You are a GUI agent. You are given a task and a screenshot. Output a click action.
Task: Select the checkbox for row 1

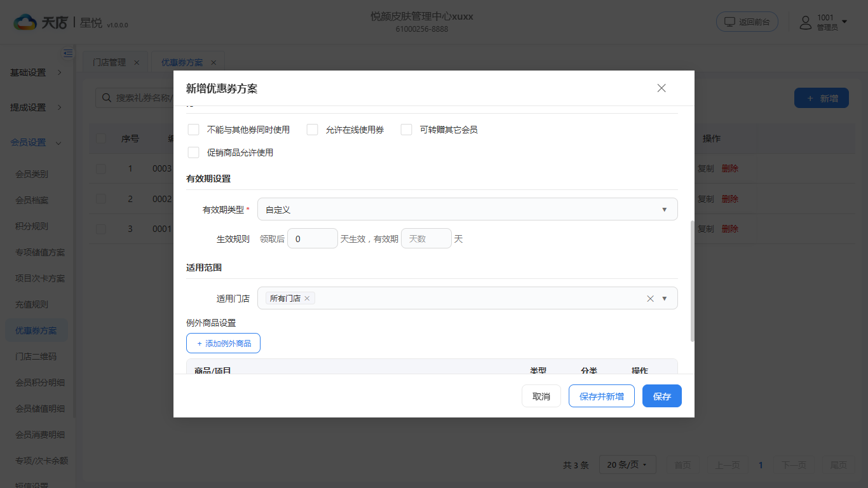(x=101, y=168)
